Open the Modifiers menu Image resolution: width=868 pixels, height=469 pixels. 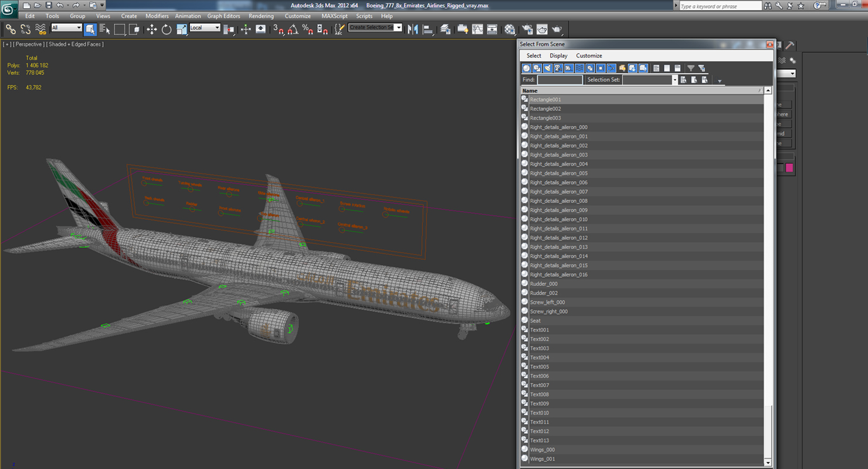tap(157, 16)
